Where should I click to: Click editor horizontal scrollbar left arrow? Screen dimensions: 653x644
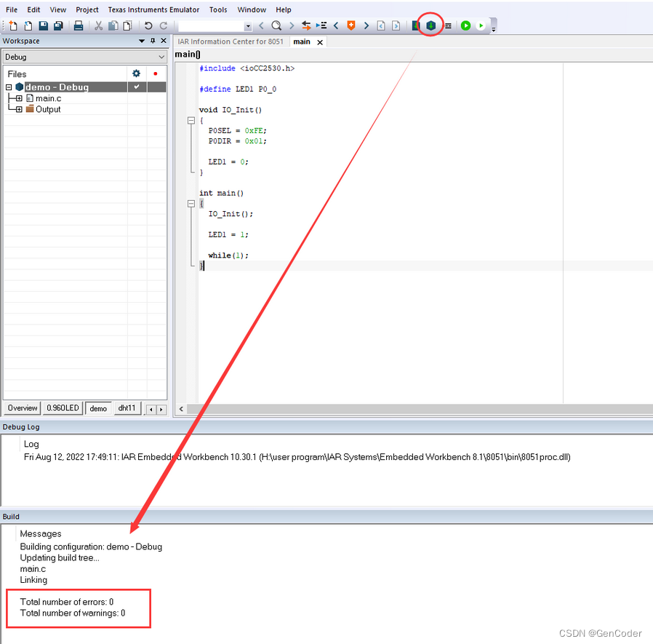[181, 409]
